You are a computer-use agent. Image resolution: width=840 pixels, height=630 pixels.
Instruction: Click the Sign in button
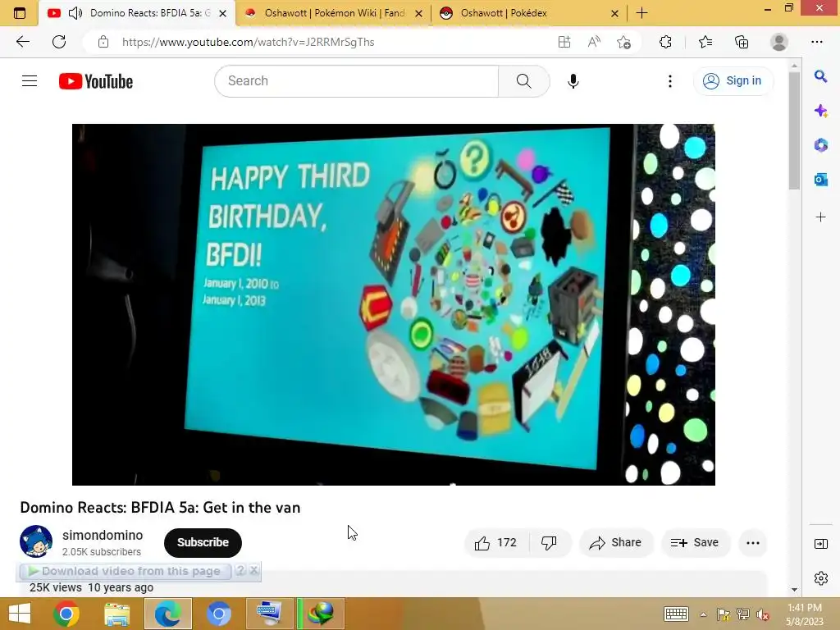(x=733, y=81)
